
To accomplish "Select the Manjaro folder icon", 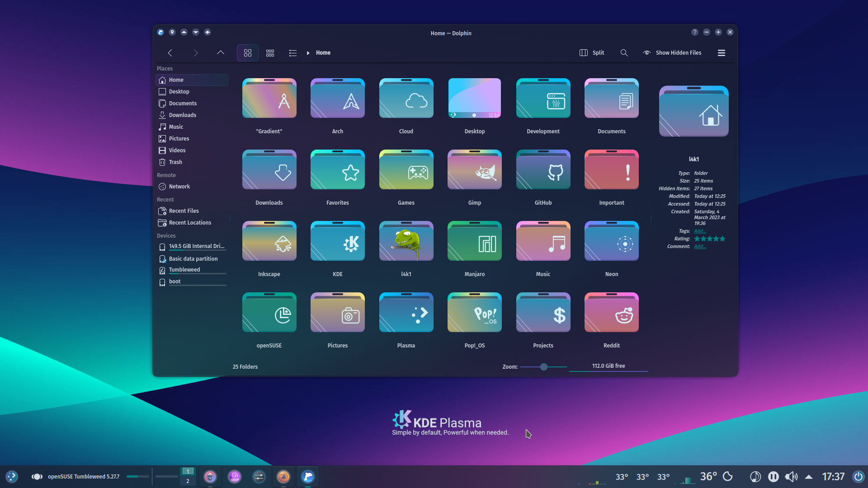I will (x=475, y=241).
